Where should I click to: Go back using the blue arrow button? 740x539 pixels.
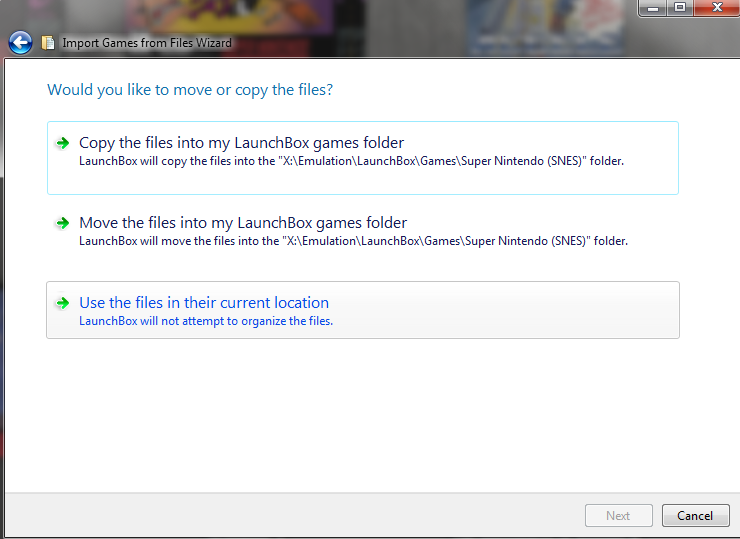click(x=20, y=43)
